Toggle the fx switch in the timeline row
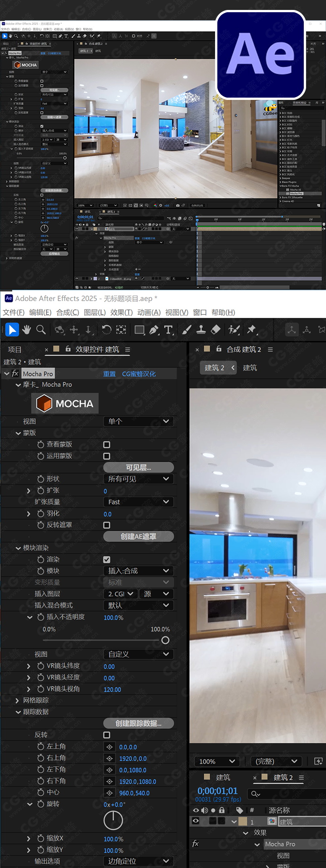This screenshot has height=868, width=326. pos(196,844)
